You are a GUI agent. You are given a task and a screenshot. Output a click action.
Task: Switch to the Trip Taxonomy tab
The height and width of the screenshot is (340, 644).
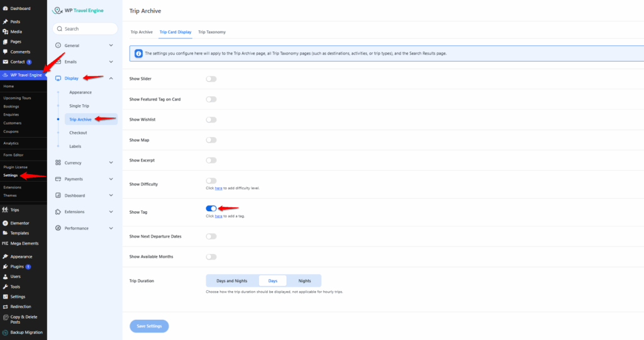(211, 31)
